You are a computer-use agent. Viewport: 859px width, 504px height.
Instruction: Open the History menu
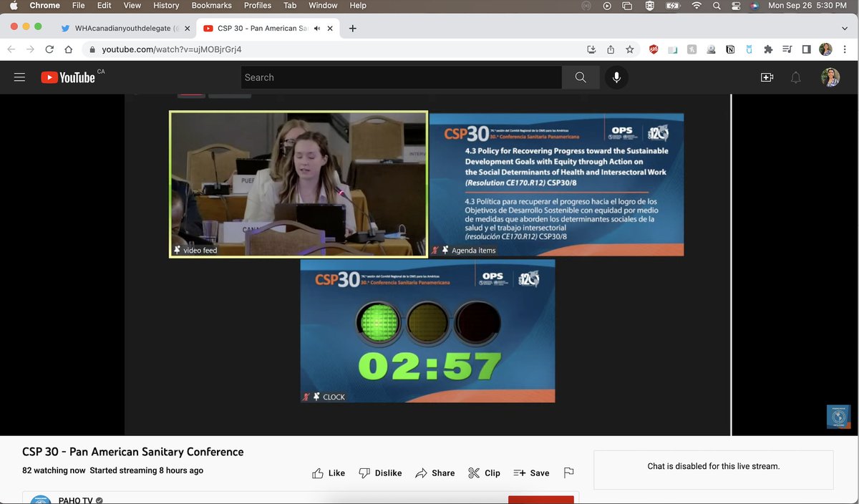click(166, 6)
